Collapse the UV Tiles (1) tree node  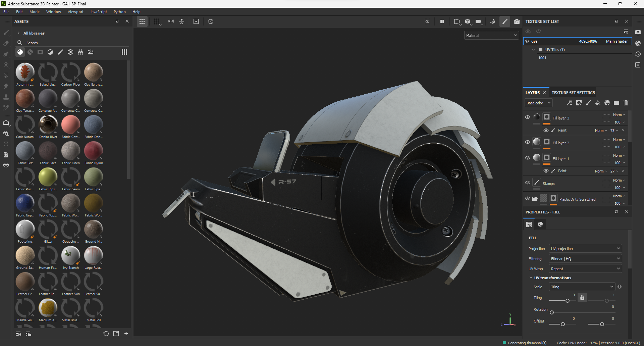[x=534, y=50]
